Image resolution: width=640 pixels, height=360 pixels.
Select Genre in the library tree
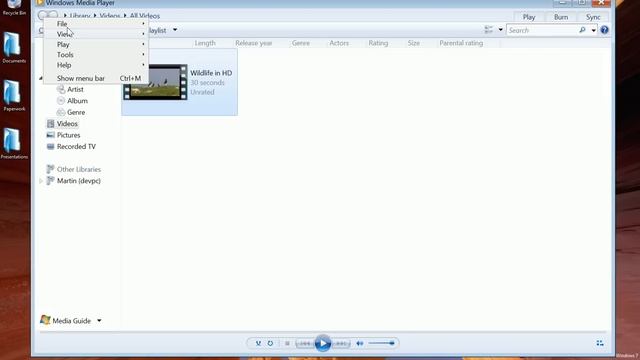(76, 112)
